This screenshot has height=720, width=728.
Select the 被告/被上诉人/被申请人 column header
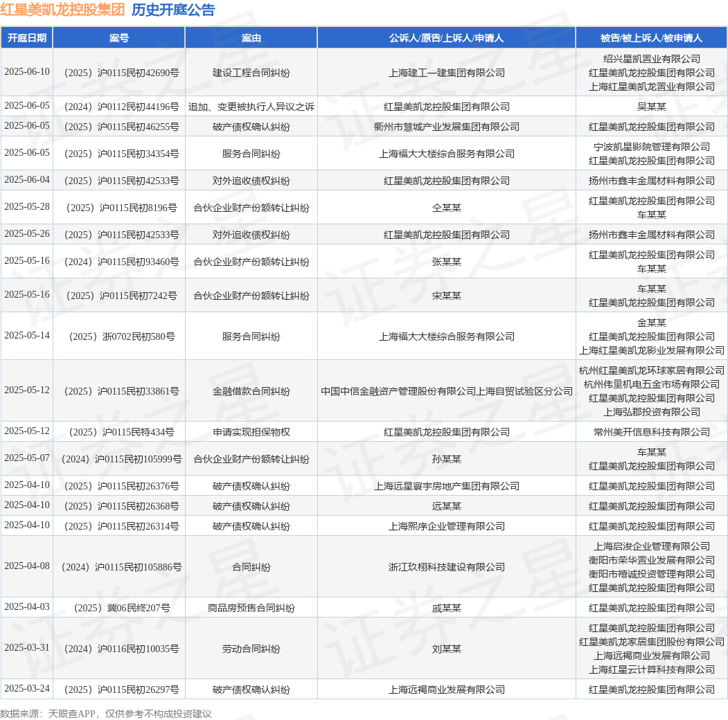pos(651,38)
